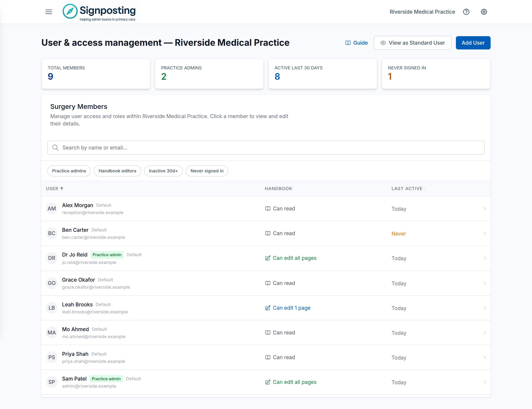The height and width of the screenshot is (409, 532).
Task: Click the search magnifier icon
Action: pos(55,147)
